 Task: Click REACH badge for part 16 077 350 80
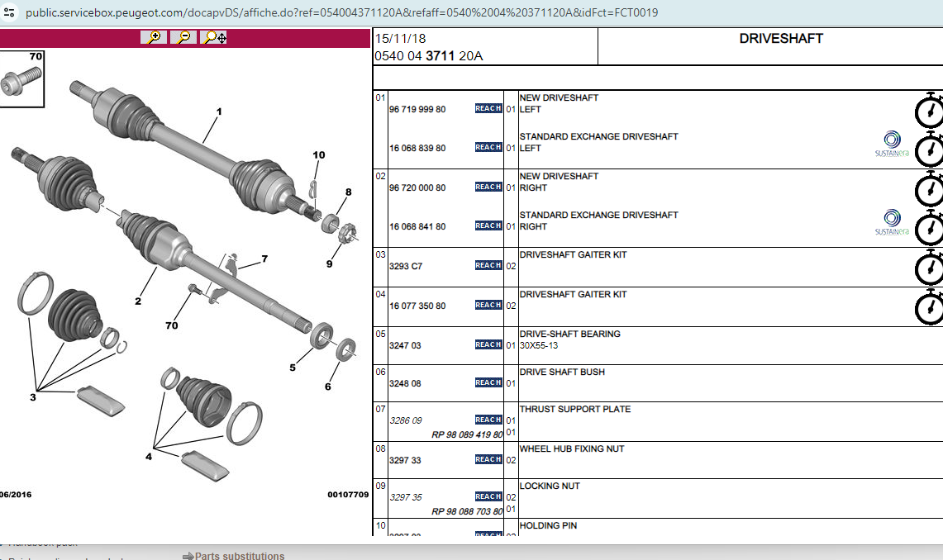(488, 305)
